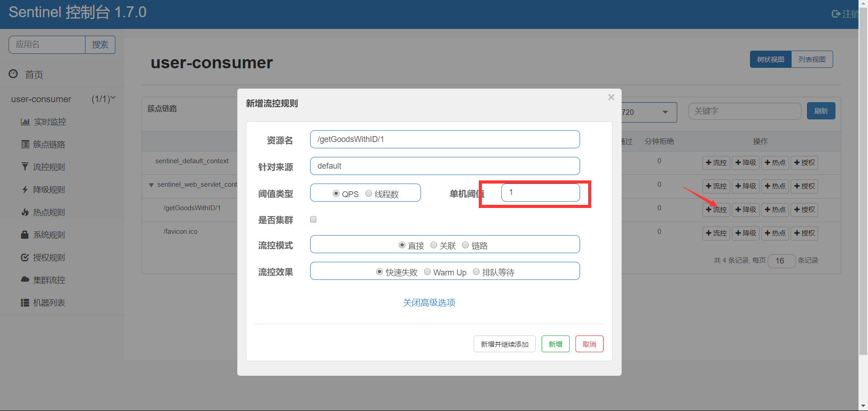
Task: Click 流控 for /getGoodsWithID/1 row
Action: [716, 210]
